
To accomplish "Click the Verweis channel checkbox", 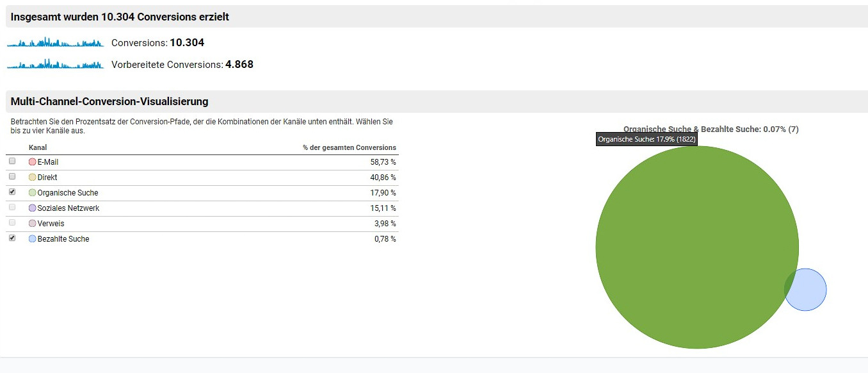I will pos(12,223).
